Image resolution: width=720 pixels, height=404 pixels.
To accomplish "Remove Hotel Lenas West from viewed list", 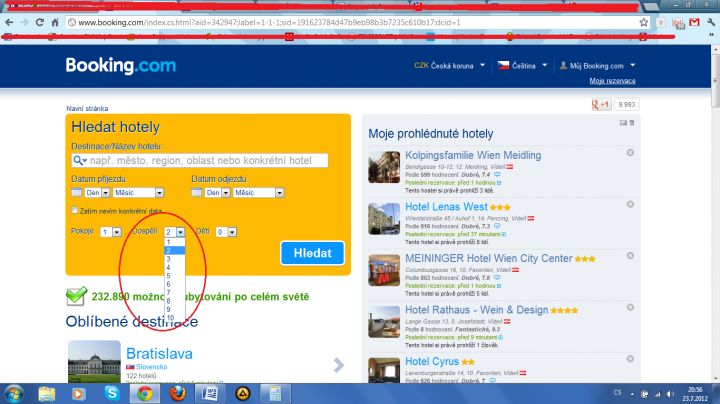I will pyautogui.click(x=630, y=204).
